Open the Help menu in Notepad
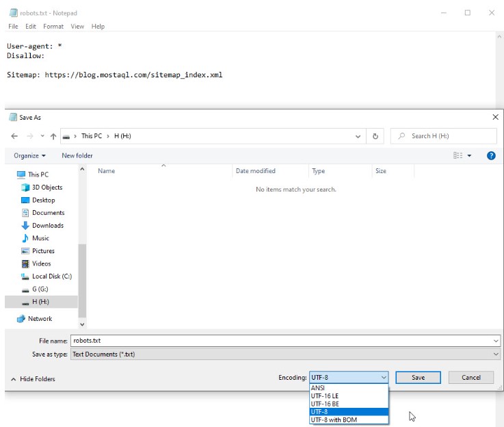This screenshot has width=504, height=427. pos(98,27)
